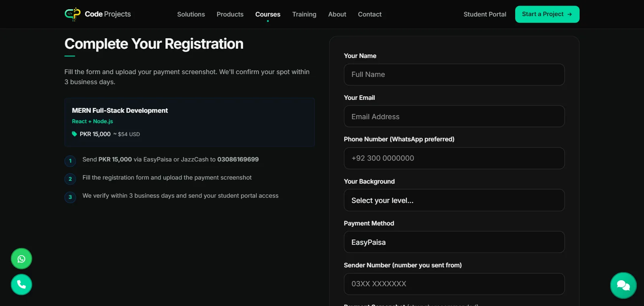Click the Complete Your Registration heading
644x306 pixels.
(154, 43)
